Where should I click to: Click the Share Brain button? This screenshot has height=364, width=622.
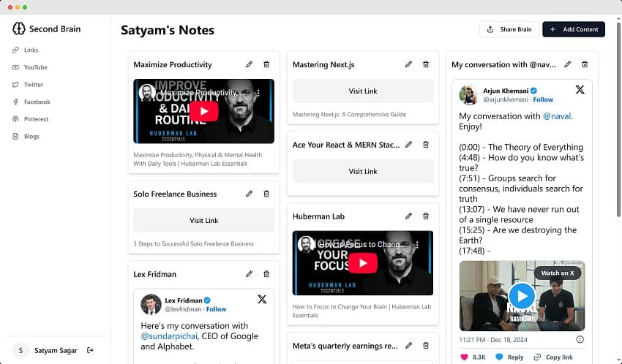click(509, 29)
